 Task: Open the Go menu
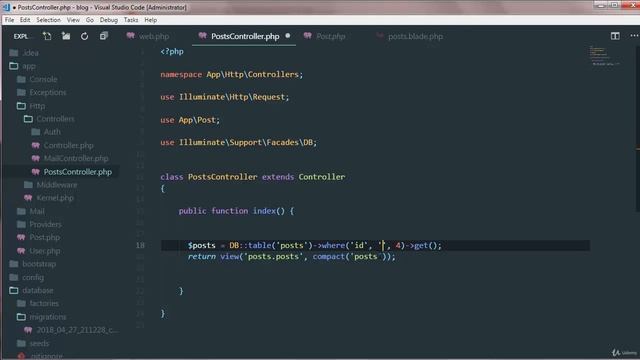pyautogui.click(x=90, y=20)
